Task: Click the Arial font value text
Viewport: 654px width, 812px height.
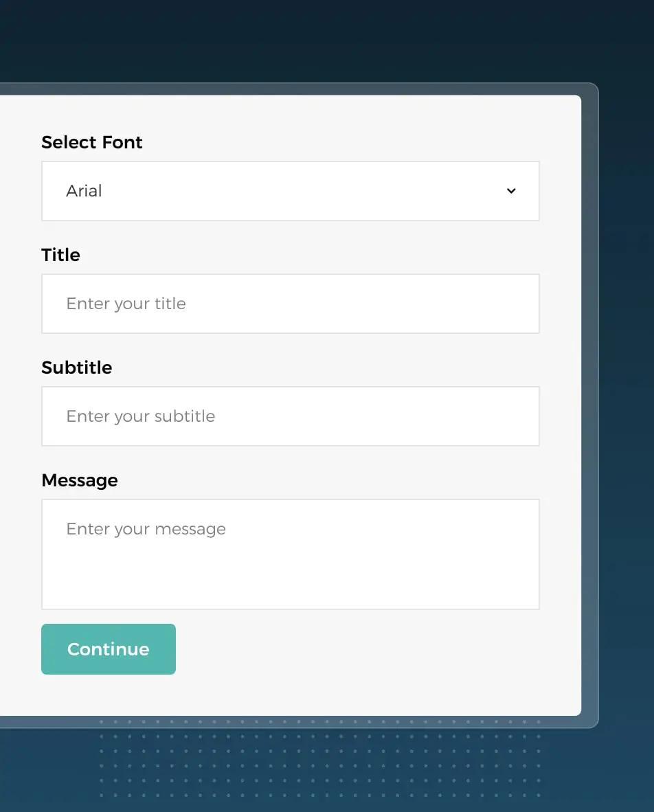Action: pos(84,191)
